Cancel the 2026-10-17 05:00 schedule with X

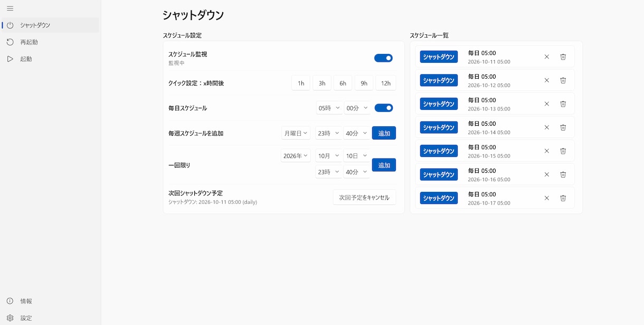click(x=547, y=198)
